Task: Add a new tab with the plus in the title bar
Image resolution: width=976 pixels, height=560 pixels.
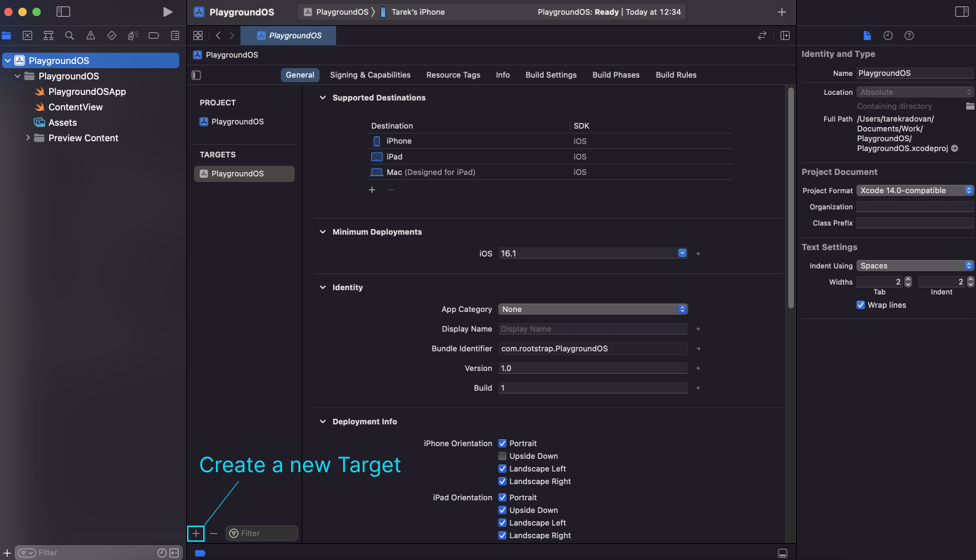Action: point(782,12)
